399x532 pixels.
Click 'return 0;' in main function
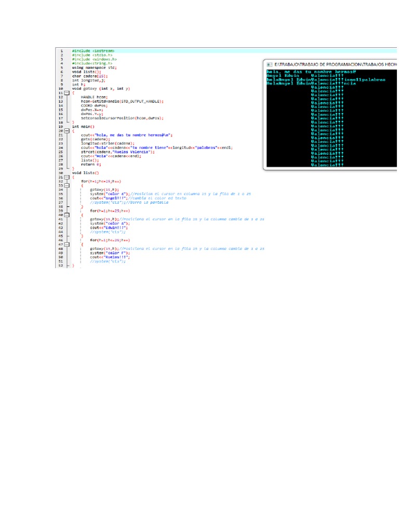point(91,164)
